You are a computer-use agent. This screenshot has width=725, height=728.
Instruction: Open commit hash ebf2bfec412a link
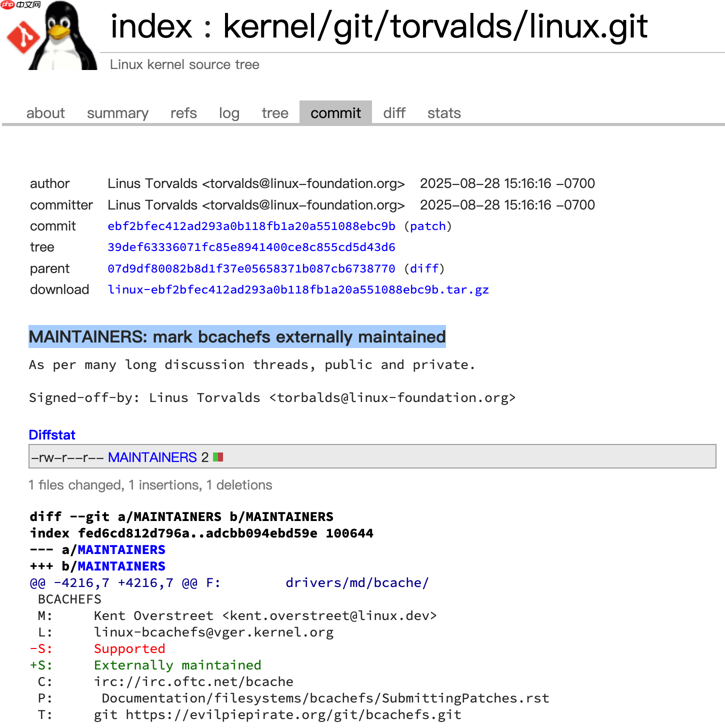coord(251,226)
